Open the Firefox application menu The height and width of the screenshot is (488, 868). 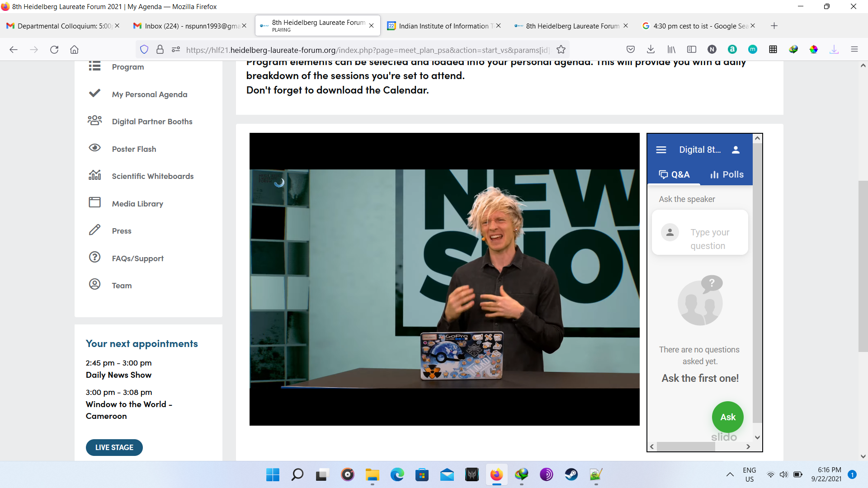click(854, 49)
